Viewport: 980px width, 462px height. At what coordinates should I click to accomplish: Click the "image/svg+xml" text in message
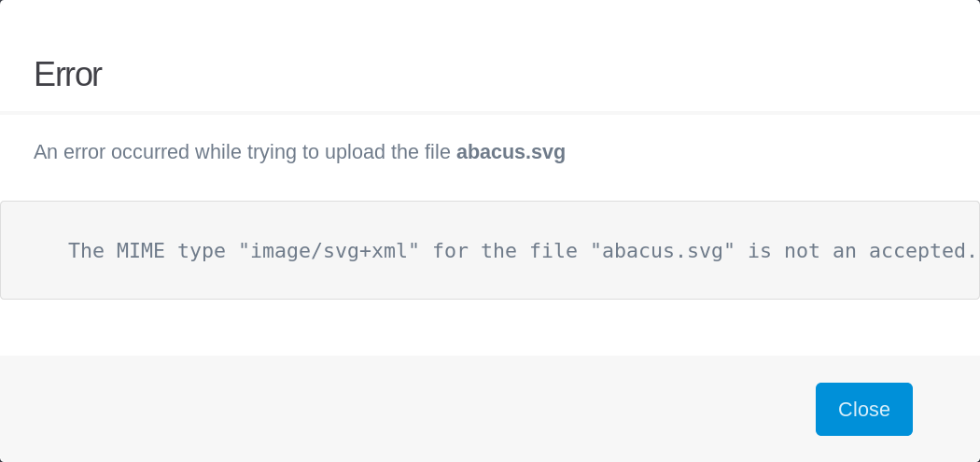click(x=329, y=251)
